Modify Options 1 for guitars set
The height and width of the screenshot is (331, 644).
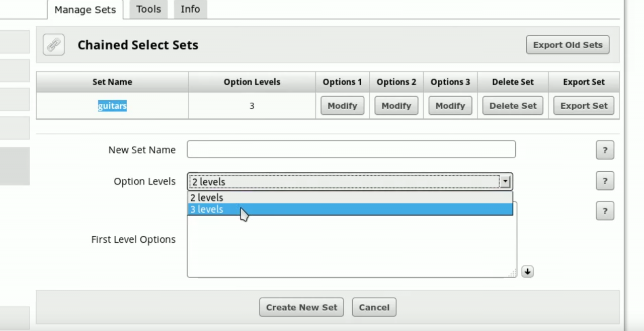(342, 106)
